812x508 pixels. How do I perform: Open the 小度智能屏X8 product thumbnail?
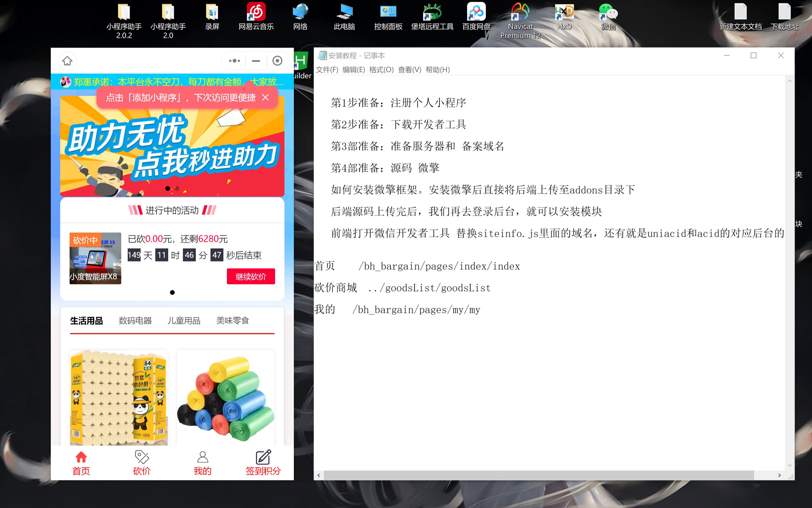click(x=95, y=258)
